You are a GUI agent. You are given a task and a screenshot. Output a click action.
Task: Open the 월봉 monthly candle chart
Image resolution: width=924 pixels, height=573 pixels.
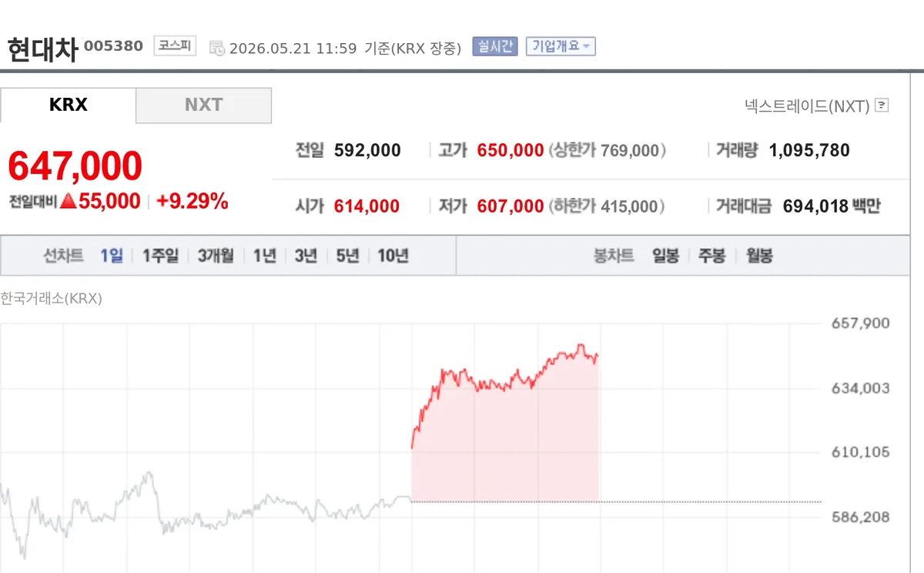[x=759, y=256]
